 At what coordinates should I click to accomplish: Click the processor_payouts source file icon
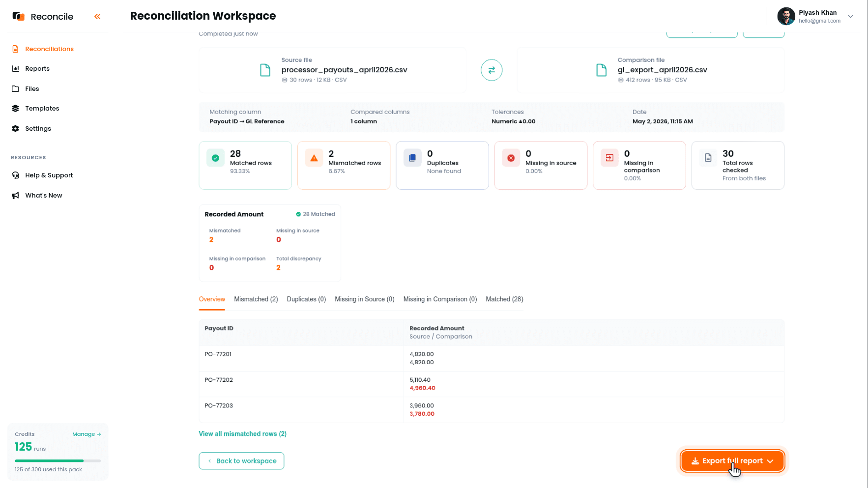click(x=265, y=70)
